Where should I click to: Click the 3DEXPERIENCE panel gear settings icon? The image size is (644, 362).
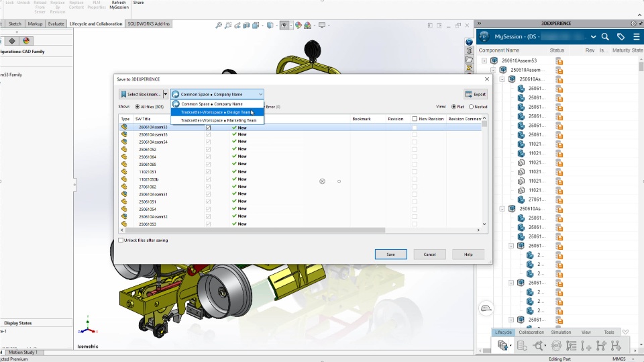pos(633,24)
